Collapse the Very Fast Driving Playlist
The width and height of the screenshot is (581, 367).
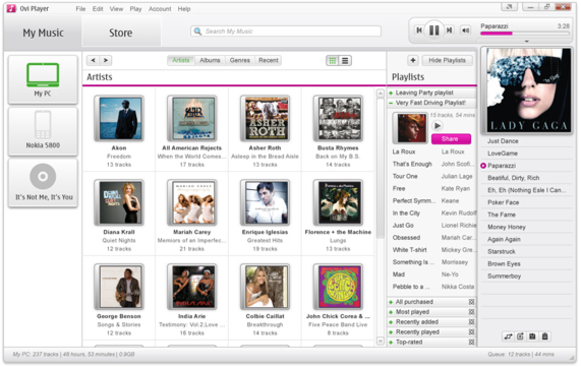click(x=391, y=103)
